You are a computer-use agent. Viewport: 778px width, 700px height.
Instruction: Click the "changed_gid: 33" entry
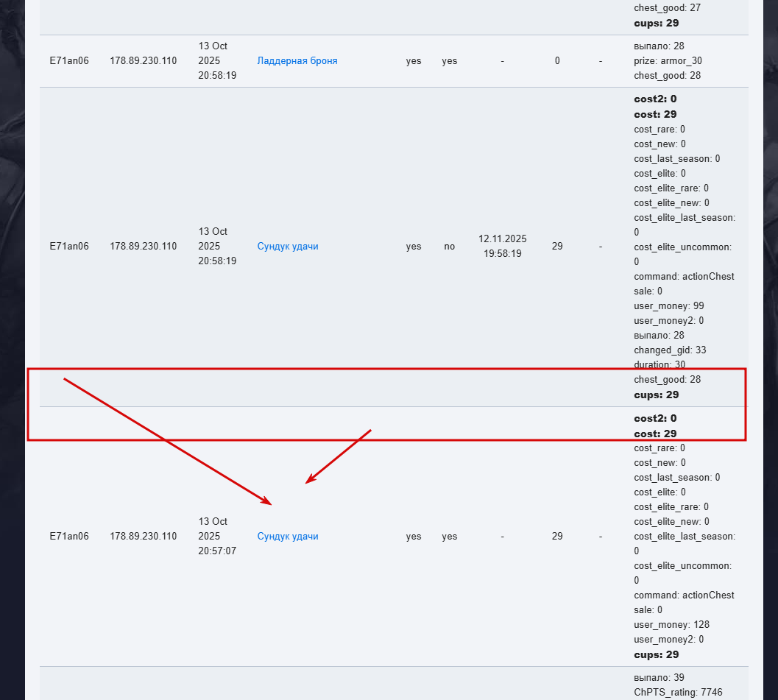670,350
